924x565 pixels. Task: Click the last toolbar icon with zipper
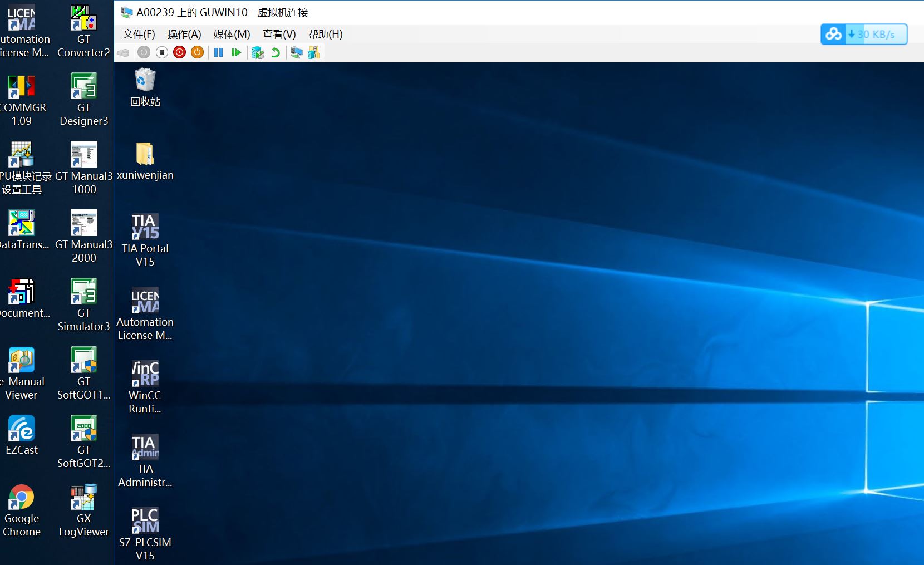point(314,52)
